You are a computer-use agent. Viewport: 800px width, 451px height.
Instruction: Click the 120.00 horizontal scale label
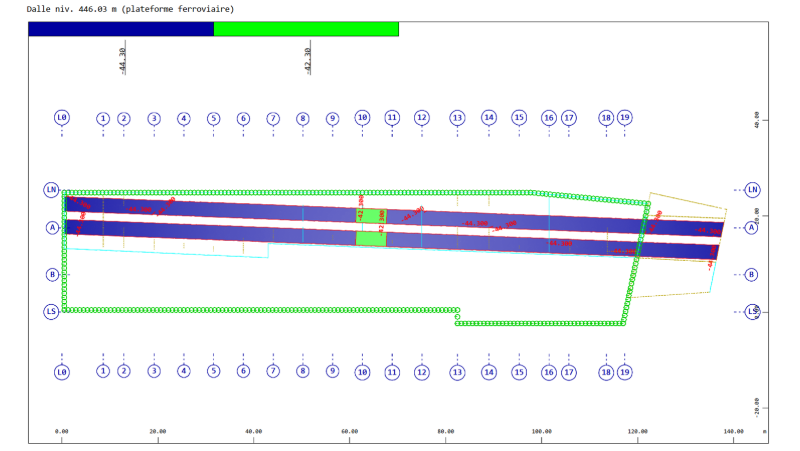[x=638, y=432]
